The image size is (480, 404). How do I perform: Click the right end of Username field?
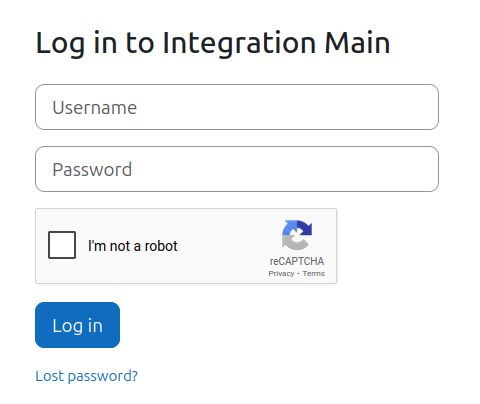423,107
